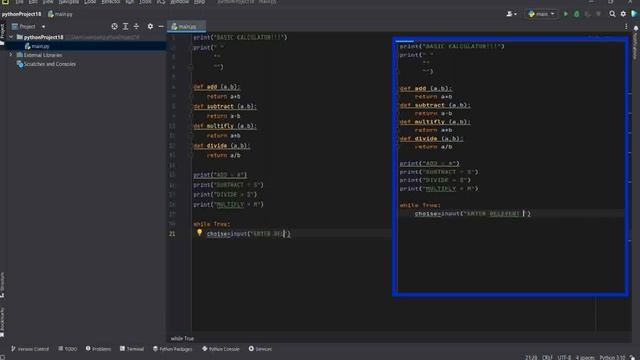This screenshot has width=640, height=360.
Task: Open the Help menu
Action: tap(199, 2)
